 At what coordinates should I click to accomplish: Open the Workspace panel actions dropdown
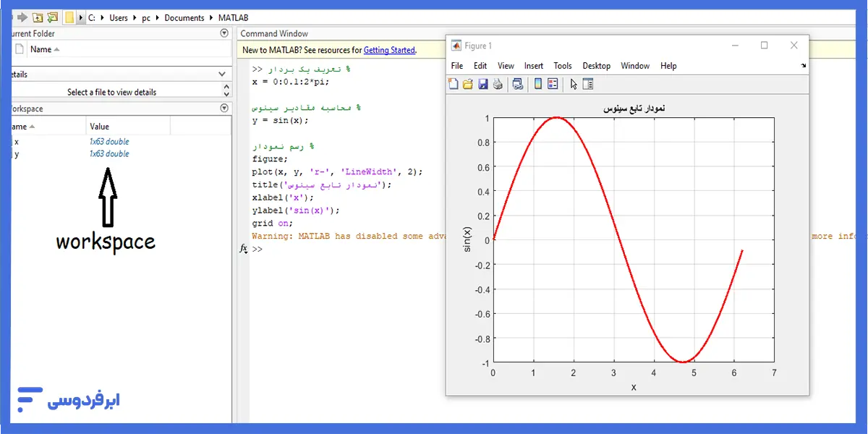(x=224, y=109)
